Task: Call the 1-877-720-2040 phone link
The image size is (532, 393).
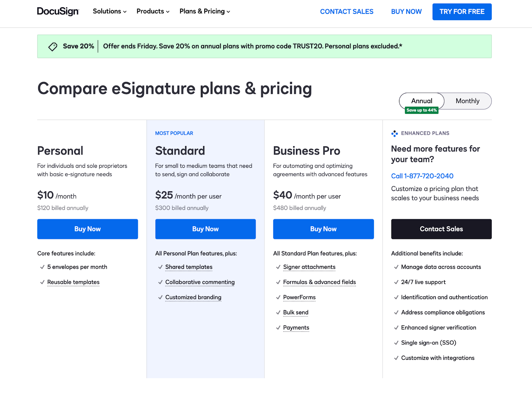Action: (x=422, y=176)
